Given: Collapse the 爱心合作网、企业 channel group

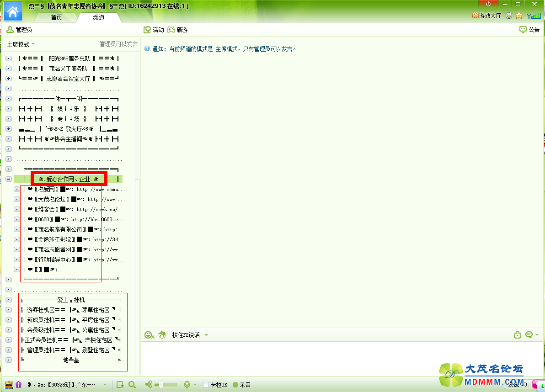Looking at the screenshot, I should pos(9,179).
